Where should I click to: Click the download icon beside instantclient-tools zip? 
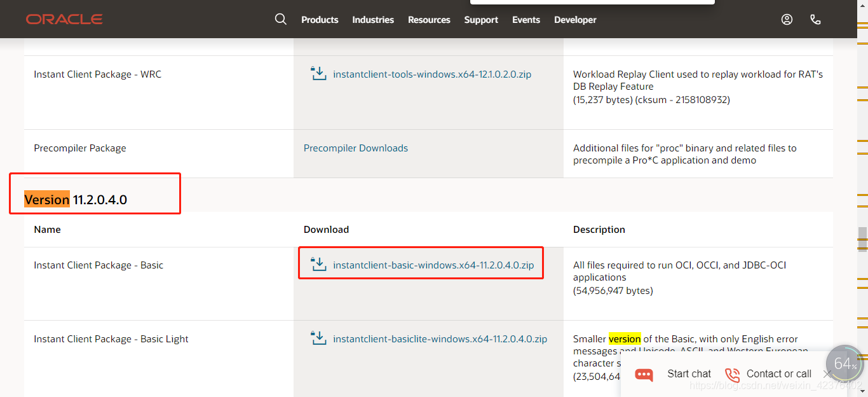[x=318, y=73]
